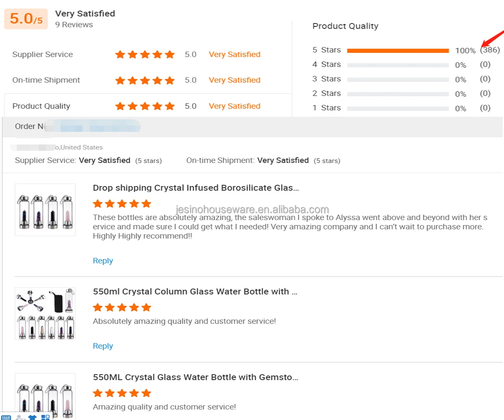Click the four-bottle thumbnail of the first review
The image size is (504, 420).
coord(45,210)
